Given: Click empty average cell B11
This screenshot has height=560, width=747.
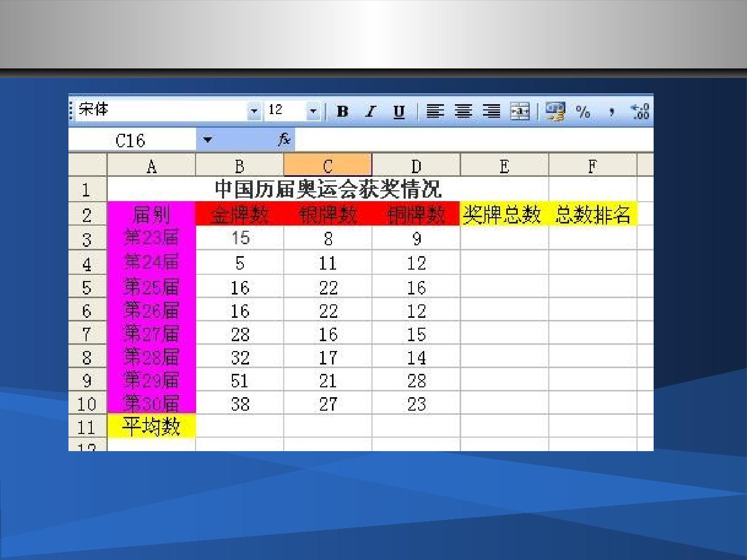Looking at the screenshot, I should pos(240,426).
